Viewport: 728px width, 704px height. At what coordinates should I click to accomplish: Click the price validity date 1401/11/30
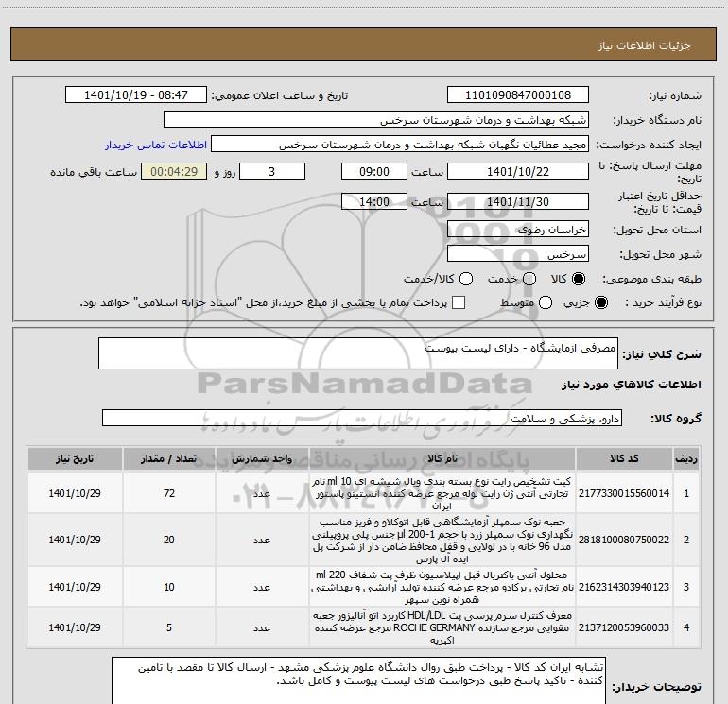[518, 201]
